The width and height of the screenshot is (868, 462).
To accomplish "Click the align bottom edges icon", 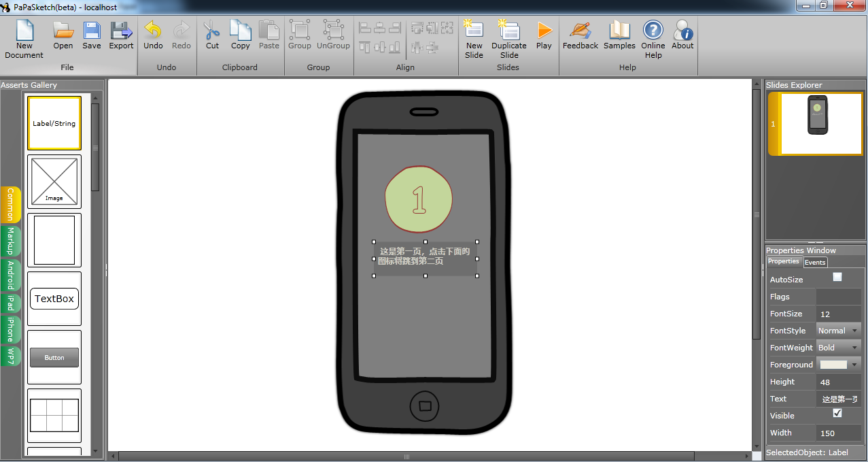I will (395, 47).
